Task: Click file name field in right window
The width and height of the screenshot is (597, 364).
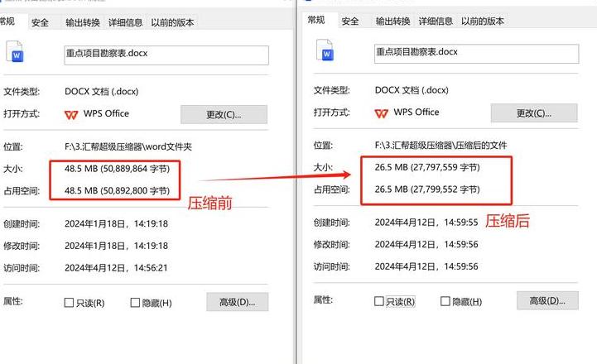Action: 477,54
